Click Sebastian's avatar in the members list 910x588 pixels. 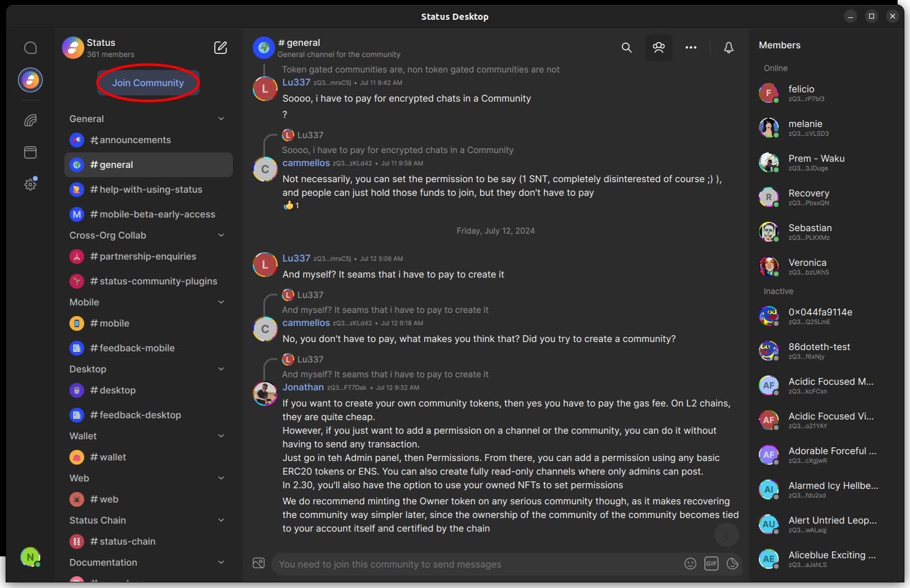click(x=769, y=232)
